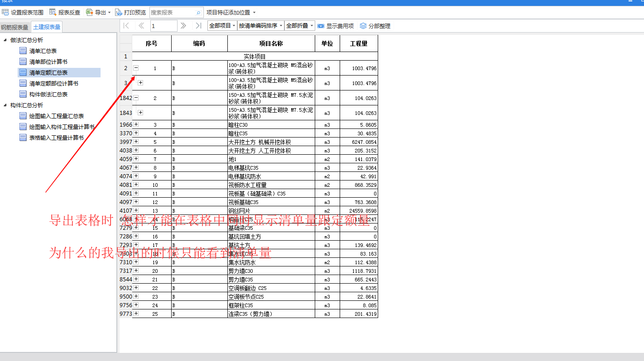Expand the 空调板翻边 C25 row
Screen dimensions: 644x361
(x=136, y=288)
